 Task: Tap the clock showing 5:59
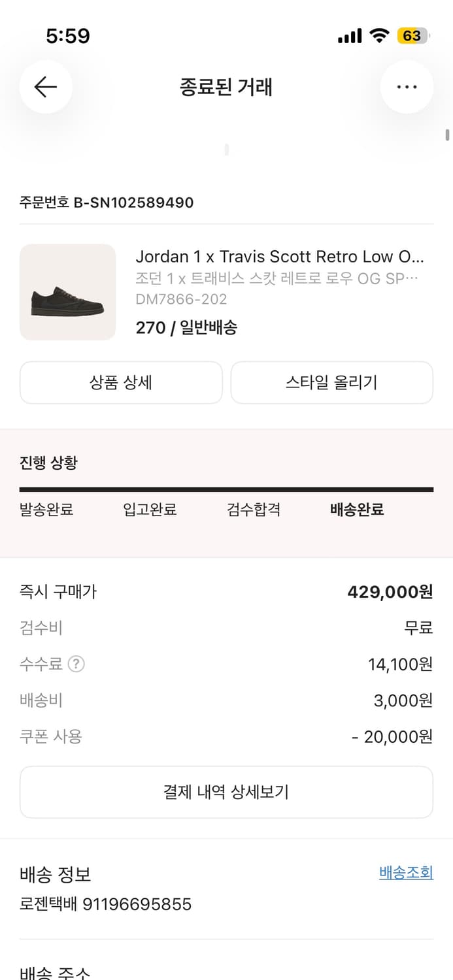[69, 37]
